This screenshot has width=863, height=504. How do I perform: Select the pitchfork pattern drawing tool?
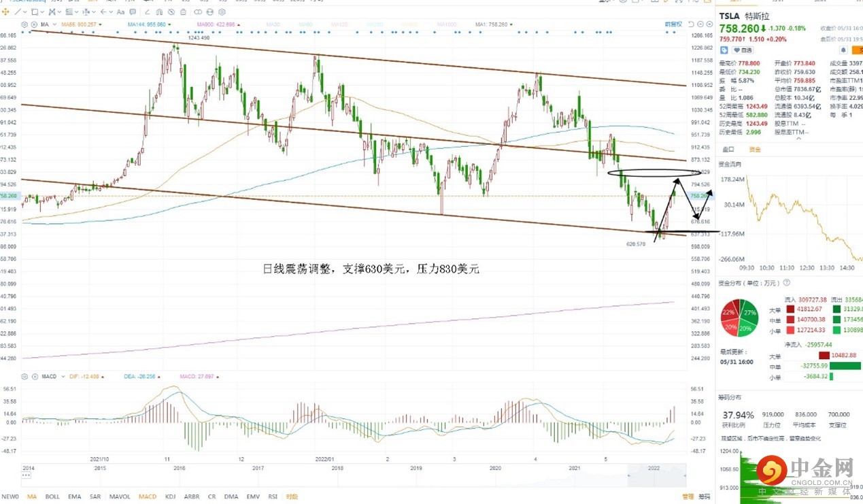(x=52, y=12)
